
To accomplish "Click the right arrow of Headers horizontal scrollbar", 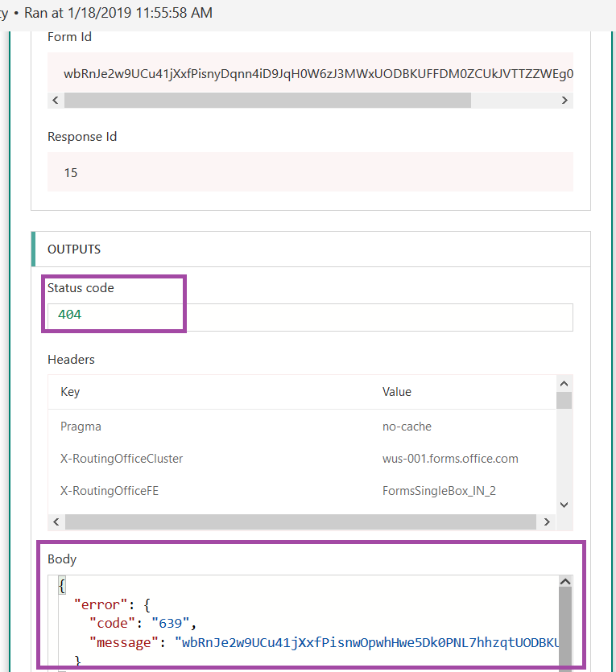I will [547, 522].
